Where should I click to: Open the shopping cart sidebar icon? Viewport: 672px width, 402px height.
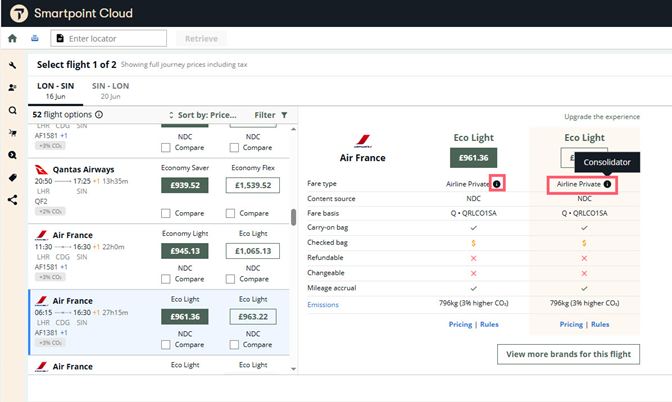[12, 133]
